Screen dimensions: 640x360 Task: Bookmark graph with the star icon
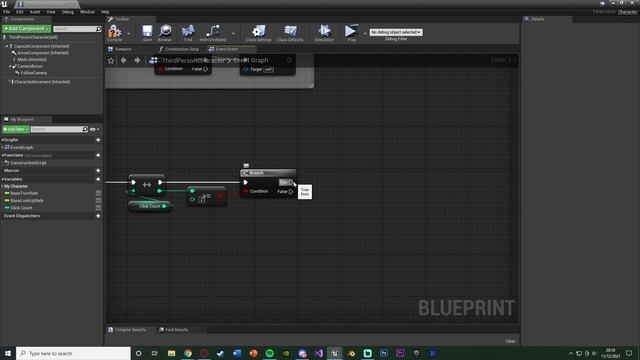click(x=111, y=60)
